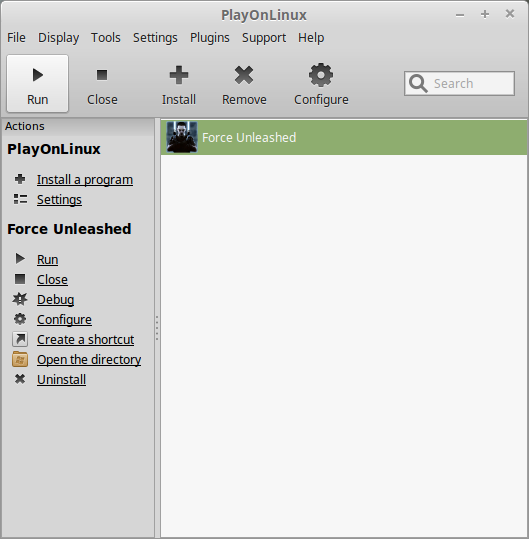Viewport: 529px width, 539px height.
Task: Open the Help menu
Action: pos(311,37)
